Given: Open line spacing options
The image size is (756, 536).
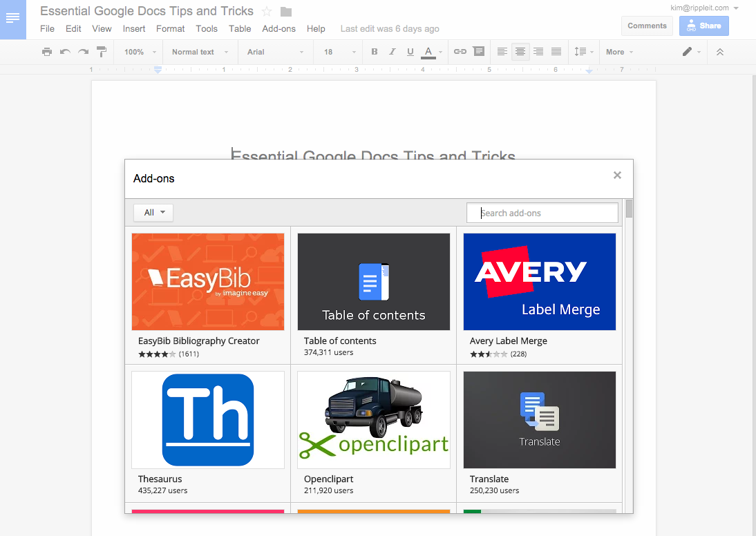Looking at the screenshot, I should (x=584, y=52).
